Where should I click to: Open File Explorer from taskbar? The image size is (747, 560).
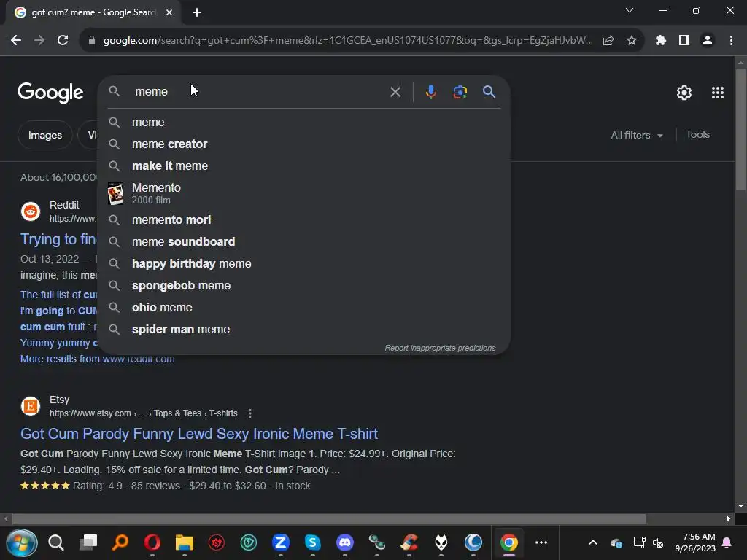point(184,542)
